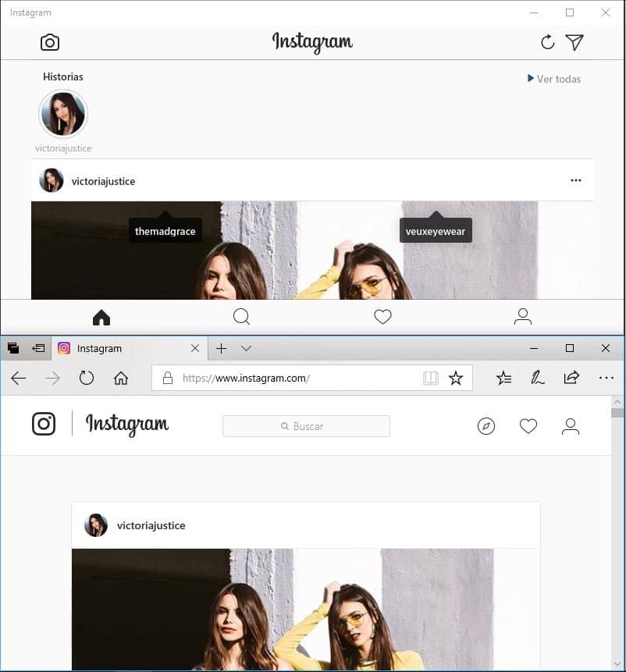This screenshot has height=672, width=626.
Task: Open notifications via the heart icon on Instagram web
Action: tap(528, 425)
